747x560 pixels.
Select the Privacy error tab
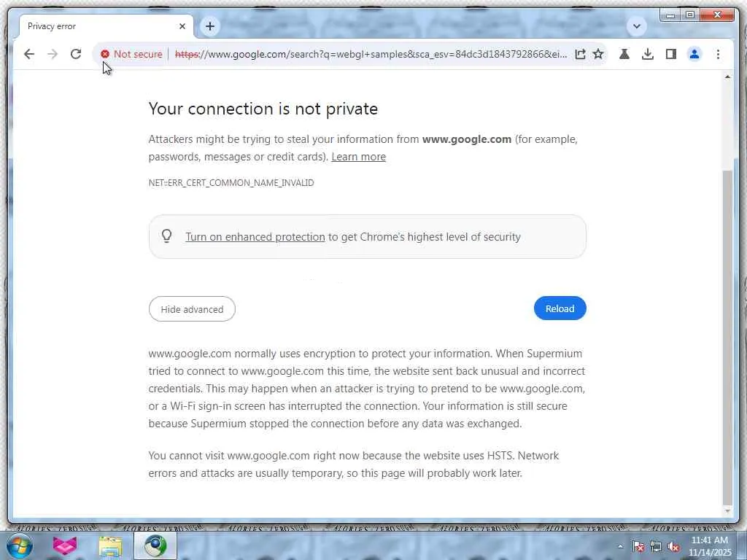tap(95, 26)
